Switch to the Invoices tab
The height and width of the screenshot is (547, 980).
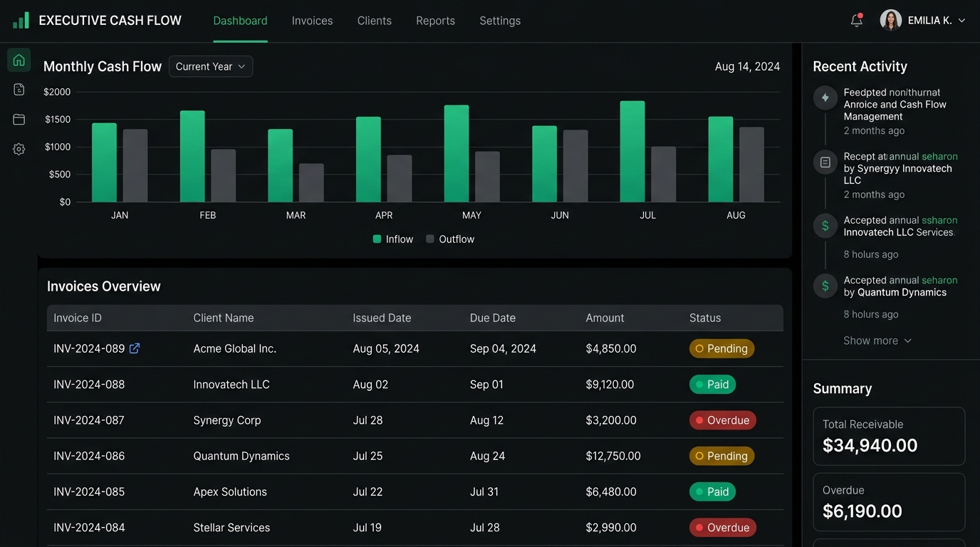[312, 21]
